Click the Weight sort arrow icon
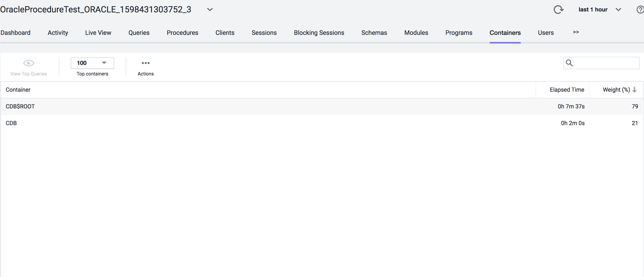This screenshot has height=277, width=644. tap(634, 90)
